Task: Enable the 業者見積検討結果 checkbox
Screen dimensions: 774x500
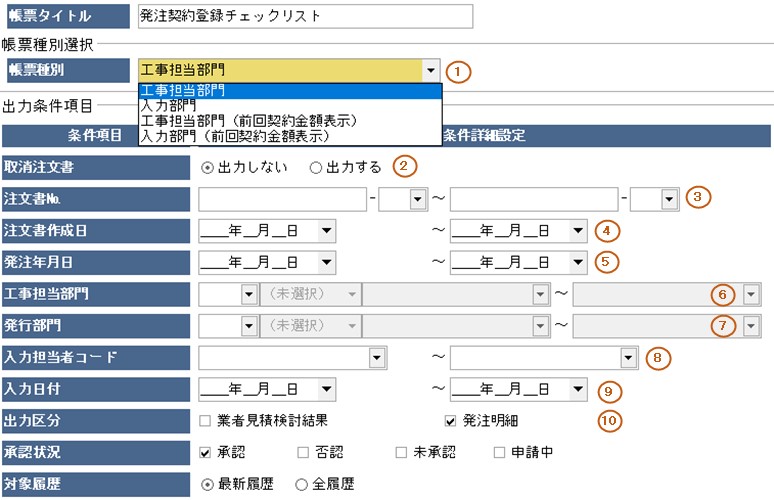Action: pyautogui.click(x=205, y=421)
